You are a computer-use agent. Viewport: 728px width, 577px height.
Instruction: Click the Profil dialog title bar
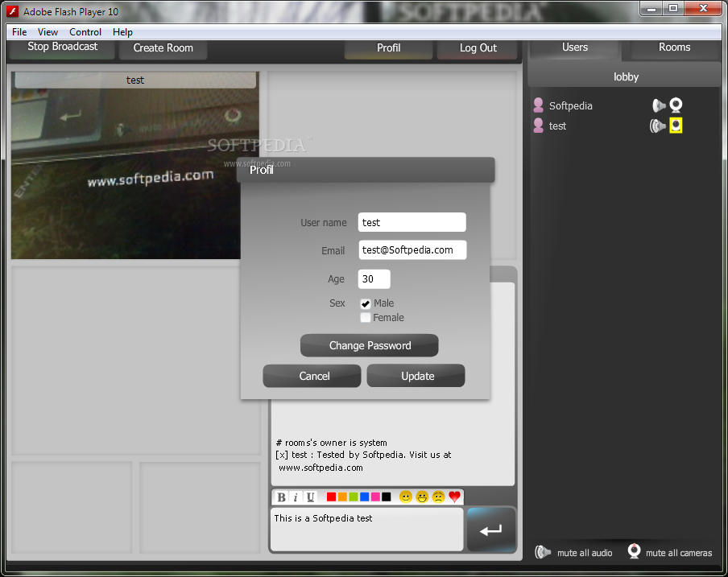pos(366,170)
